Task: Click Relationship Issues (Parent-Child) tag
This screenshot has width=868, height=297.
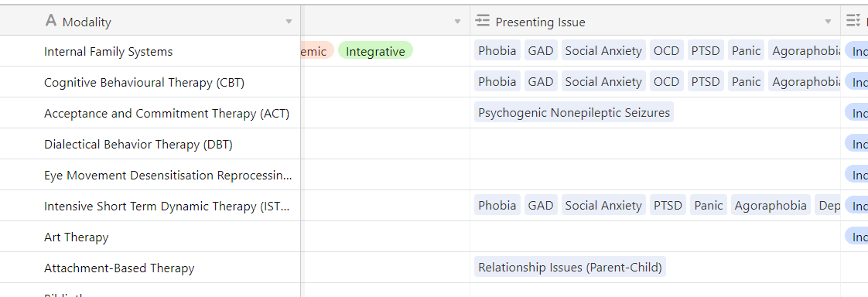Action: click(x=570, y=268)
